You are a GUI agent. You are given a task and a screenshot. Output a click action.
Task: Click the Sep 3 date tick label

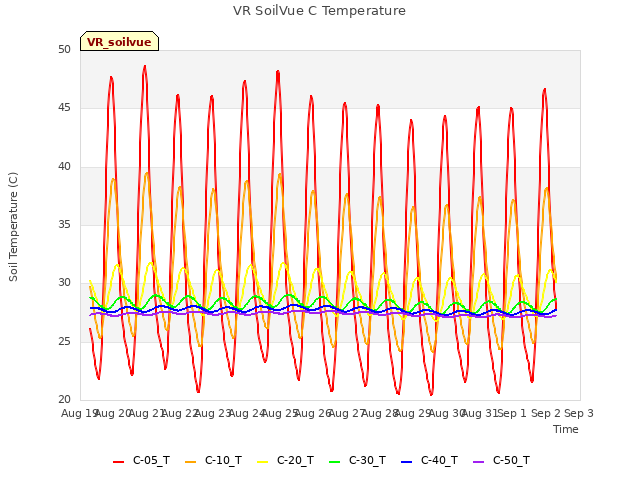coord(579,413)
